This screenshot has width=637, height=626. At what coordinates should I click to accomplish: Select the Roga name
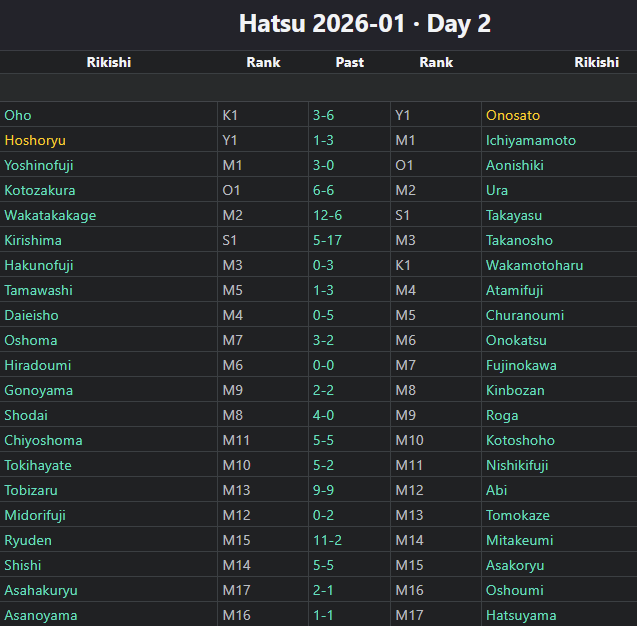502,416
